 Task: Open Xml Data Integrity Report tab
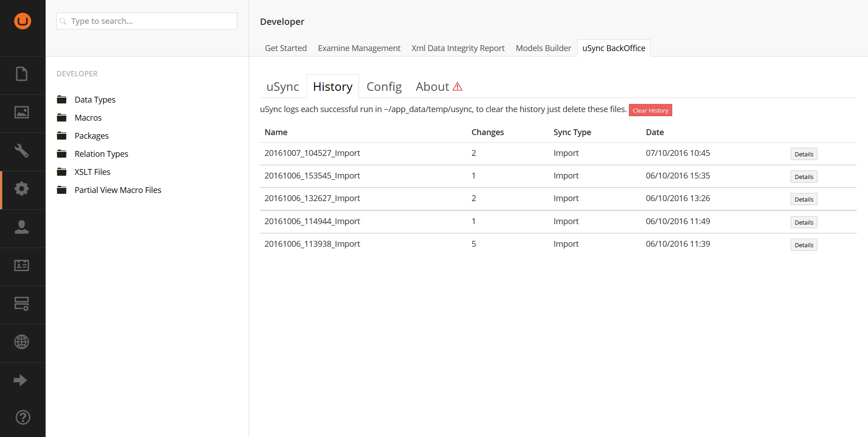pyautogui.click(x=458, y=48)
